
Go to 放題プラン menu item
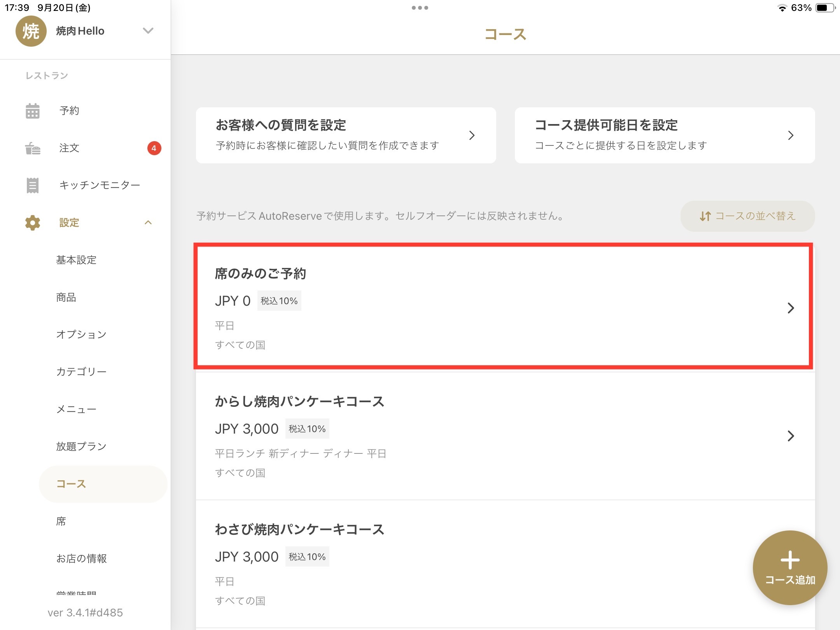81,446
